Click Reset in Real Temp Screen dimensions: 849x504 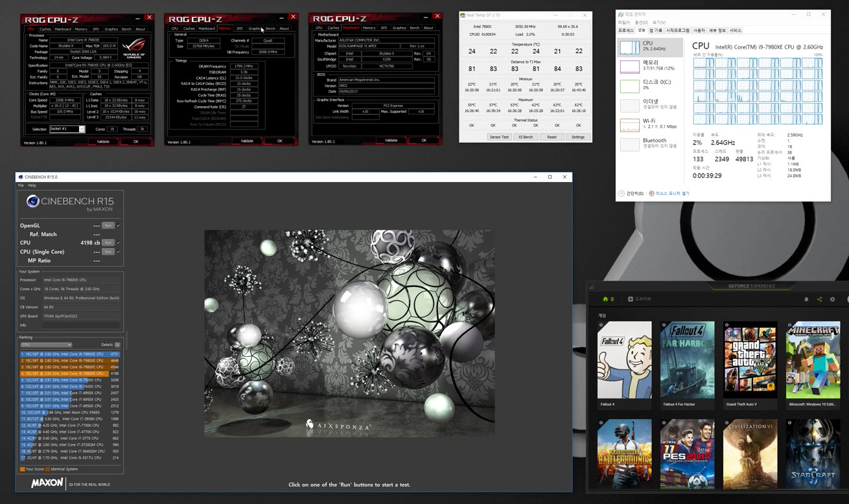tap(552, 137)
